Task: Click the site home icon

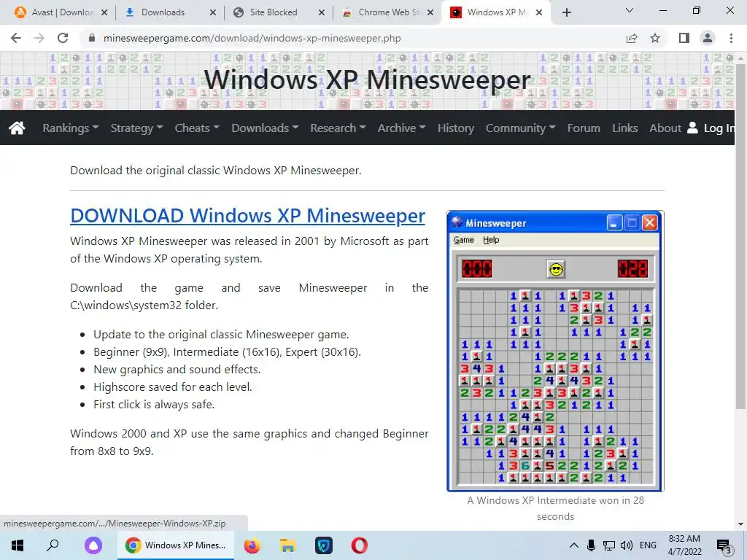Action: pyautogui.click(x=18, y=128)
